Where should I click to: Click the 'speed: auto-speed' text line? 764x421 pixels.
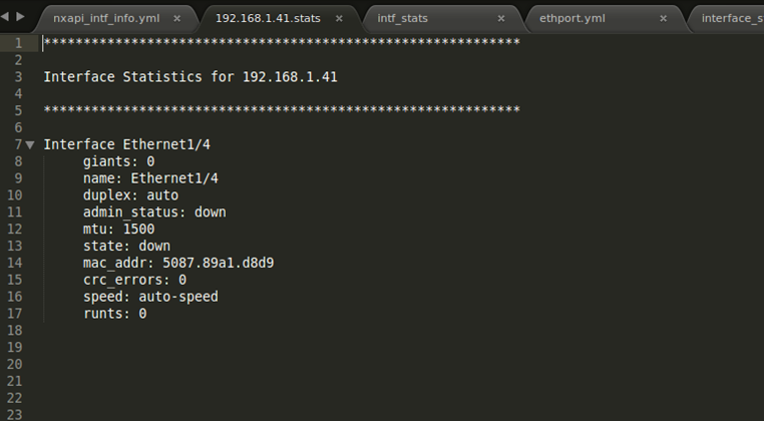[x=150, y=297]
